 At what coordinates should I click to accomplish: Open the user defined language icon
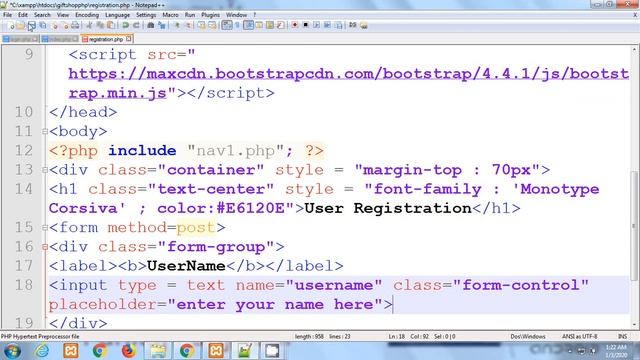(259, 25)
